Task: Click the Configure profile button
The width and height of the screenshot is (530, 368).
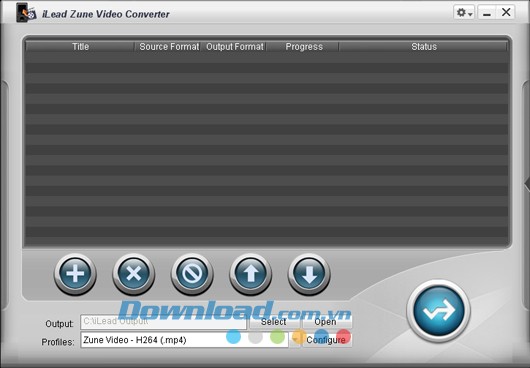Action: pyautogui.click(x=327, y=340)
